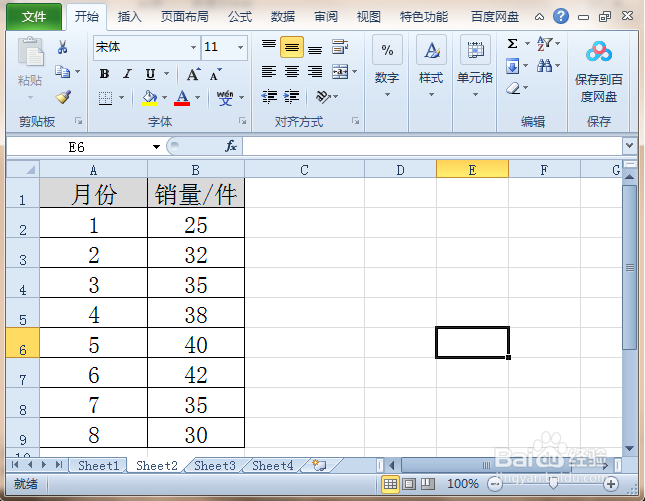
Task: Switch to the 公式 tab
Action: (x=240, y=17)
